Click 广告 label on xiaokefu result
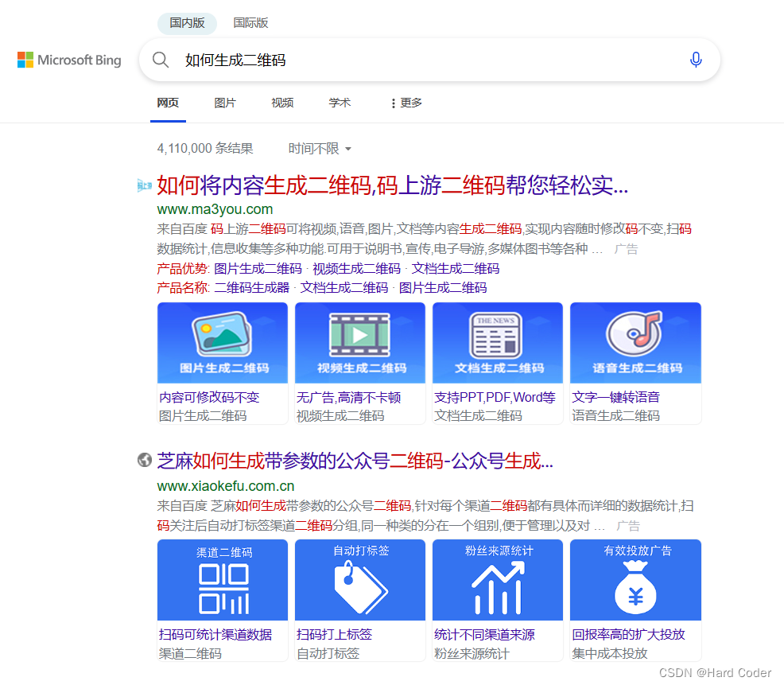The height and width of the screenshot is (685, 784). 628,526
